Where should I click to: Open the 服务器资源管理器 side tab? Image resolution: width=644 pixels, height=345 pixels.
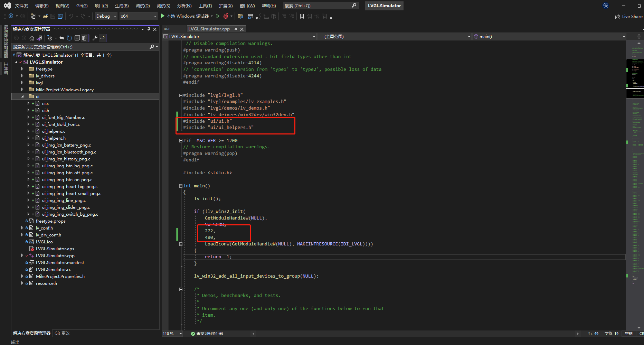tap(6, 41)
